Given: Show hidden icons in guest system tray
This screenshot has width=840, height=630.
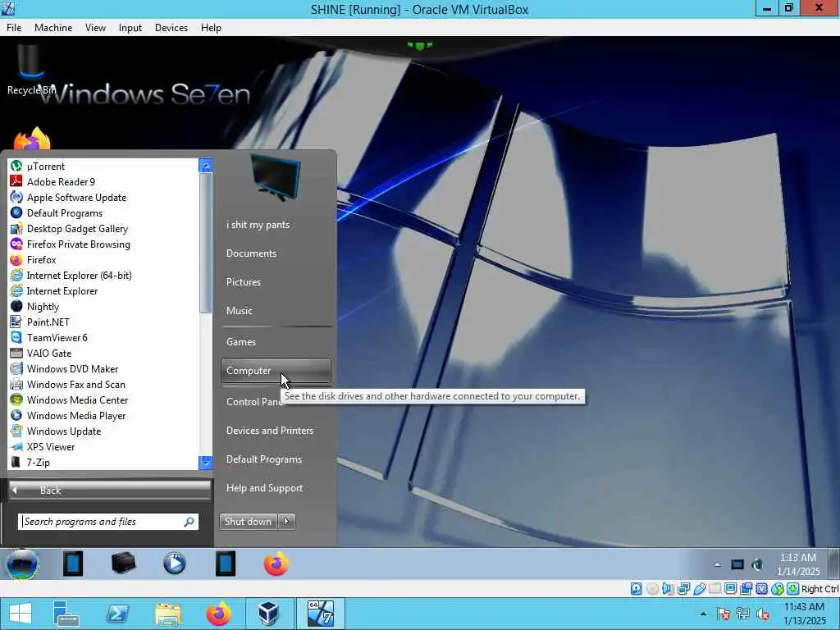Looking at the screenshot, I should (717, 564).
